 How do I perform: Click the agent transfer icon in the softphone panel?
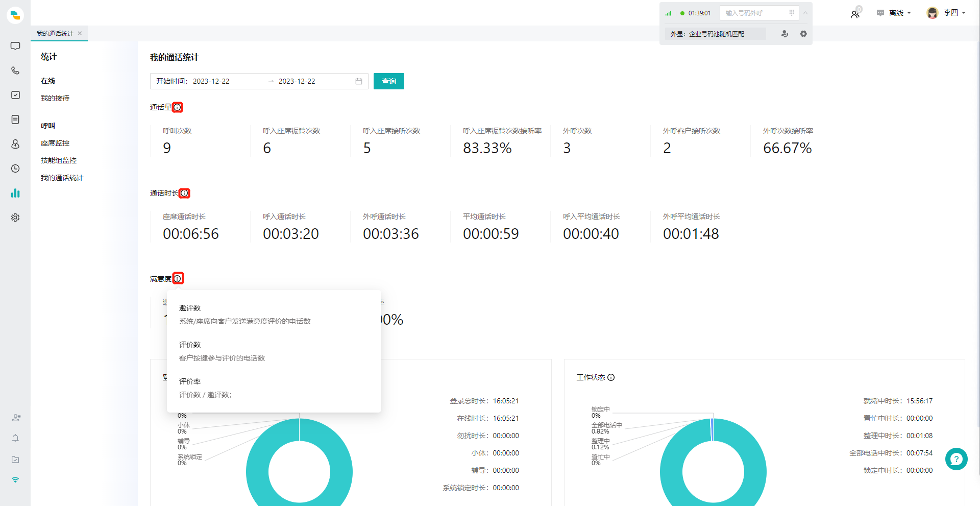785,34
